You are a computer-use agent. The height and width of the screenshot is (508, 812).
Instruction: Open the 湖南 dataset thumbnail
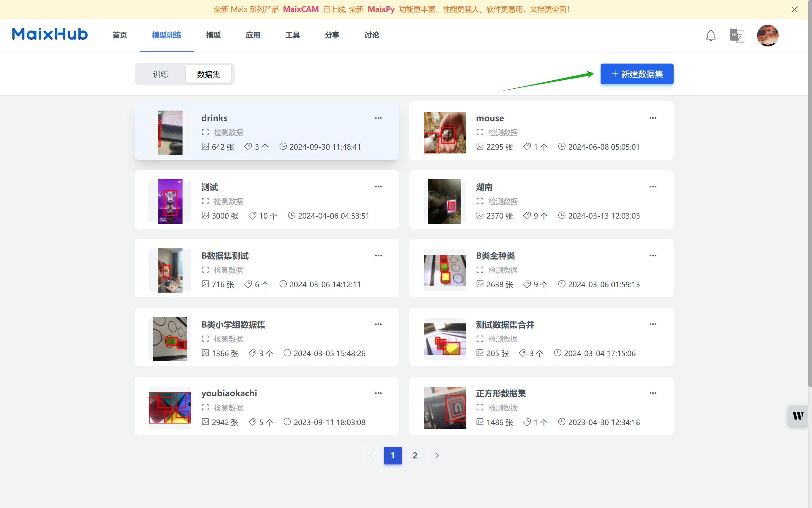point(444,201)
